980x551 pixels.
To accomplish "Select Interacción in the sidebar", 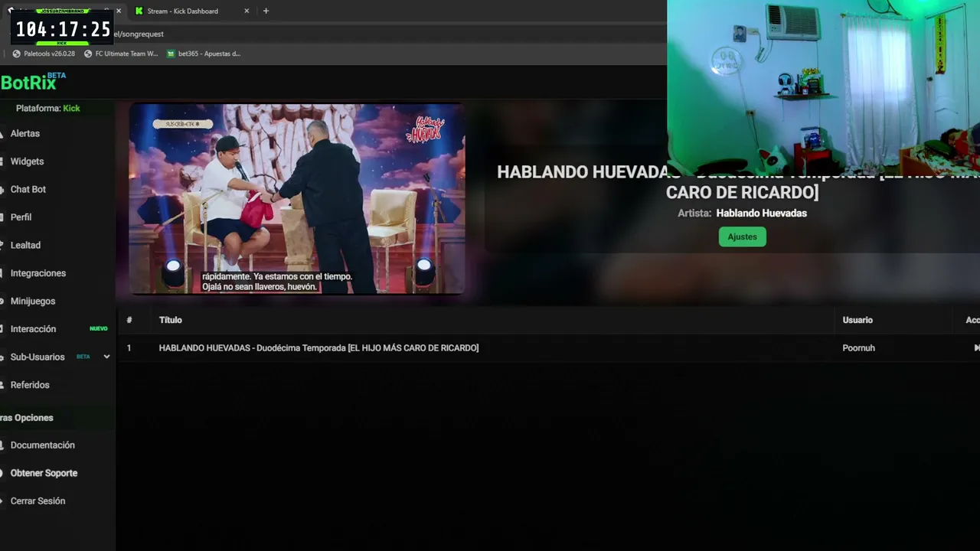I will [33, 329].
